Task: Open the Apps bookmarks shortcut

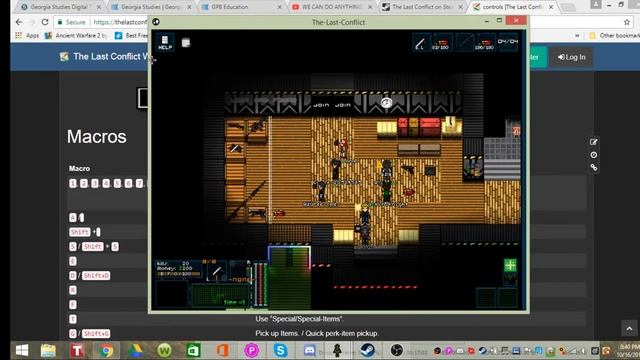Action: click(27, 36)
